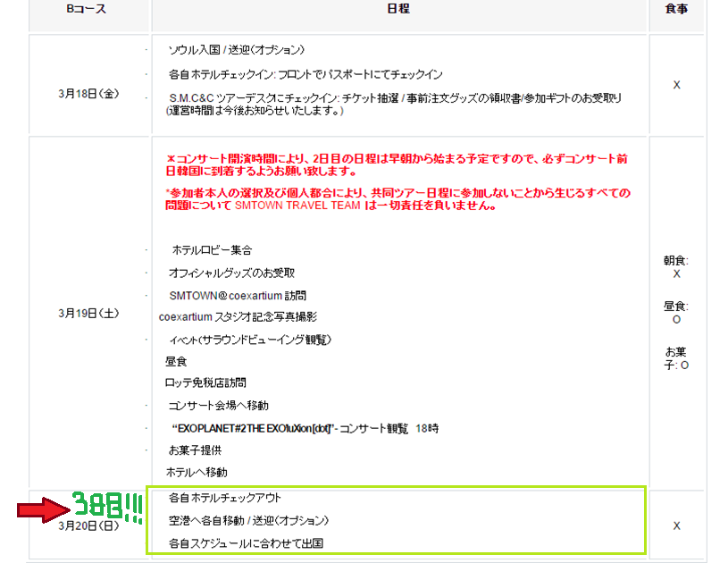Viewport: 728px width, 563px height.
Task: Click the 食事 column header
Action: tap(676, 9)
